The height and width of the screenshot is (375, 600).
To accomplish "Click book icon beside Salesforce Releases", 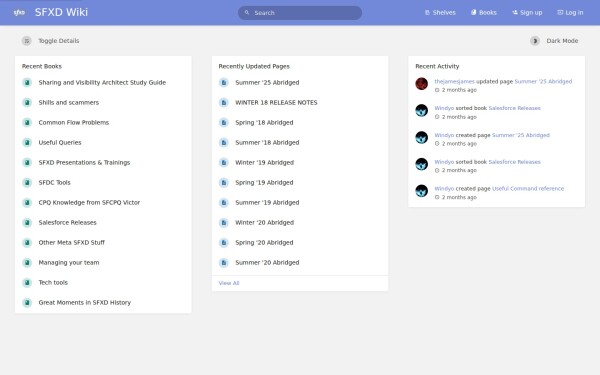I will point(27,222).
